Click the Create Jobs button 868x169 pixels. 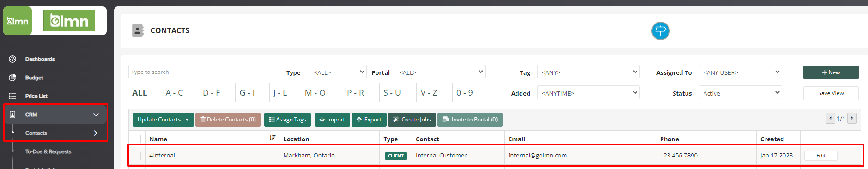coord(412,120)
